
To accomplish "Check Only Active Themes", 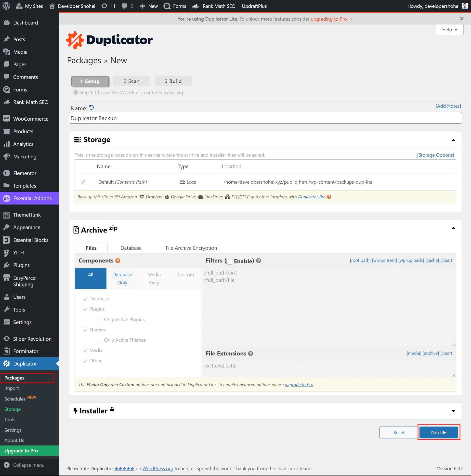I will 100,340.
